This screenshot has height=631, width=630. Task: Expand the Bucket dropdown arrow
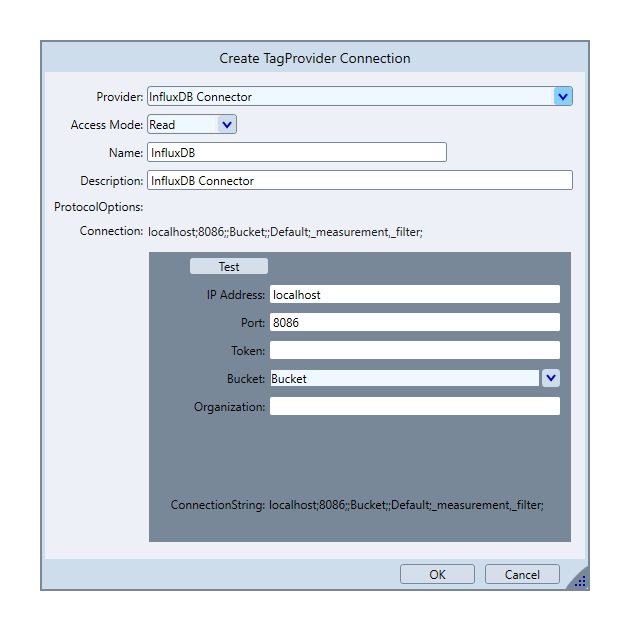pyautogui.click(x=551, y=379)
